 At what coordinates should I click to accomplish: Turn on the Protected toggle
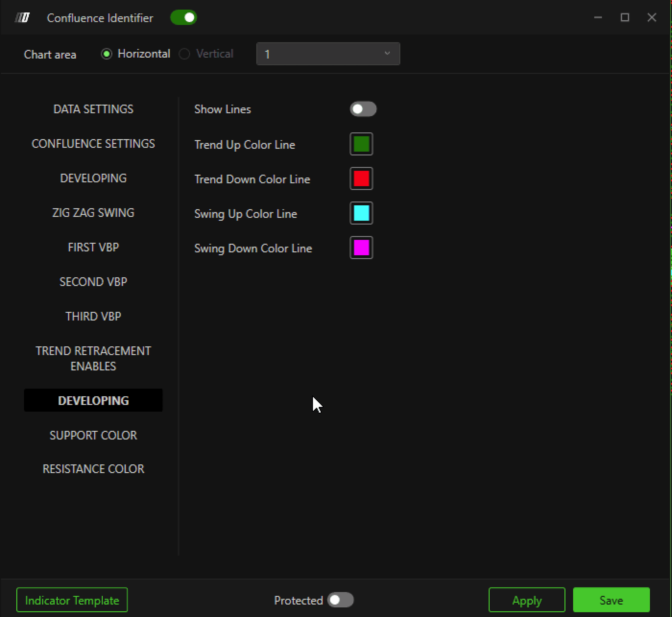click(x=340, y=600)
